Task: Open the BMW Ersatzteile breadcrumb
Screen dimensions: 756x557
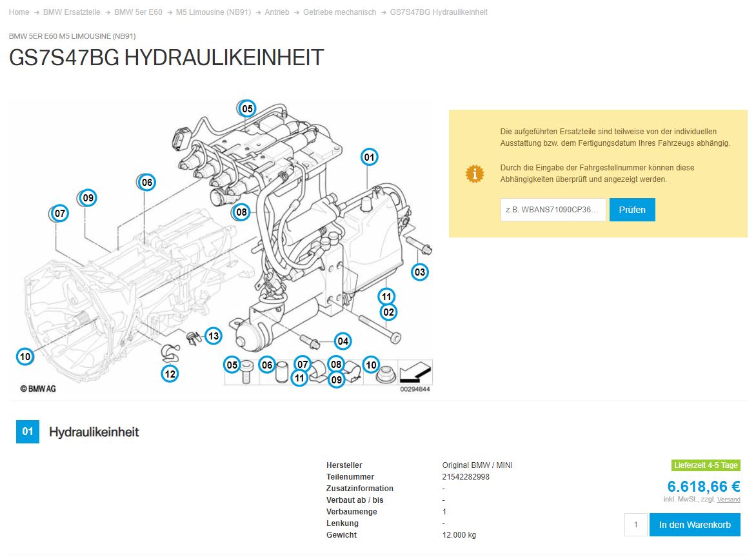Action: [72, 12]
